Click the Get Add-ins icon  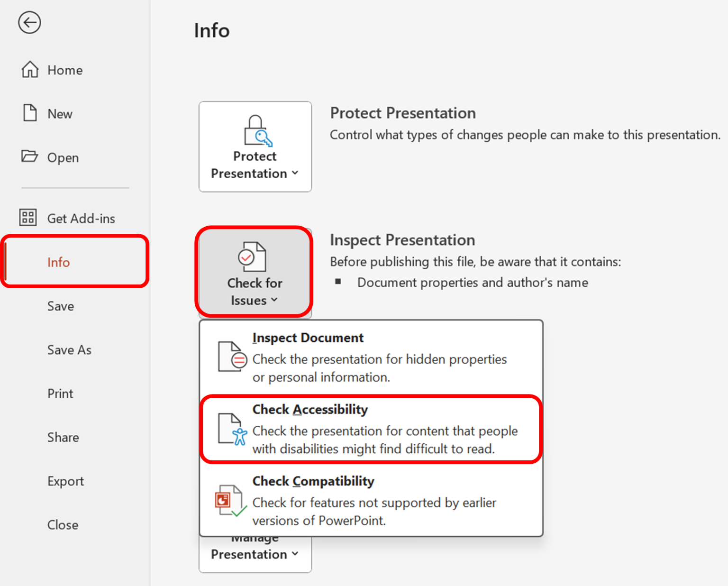coord(27,218)
